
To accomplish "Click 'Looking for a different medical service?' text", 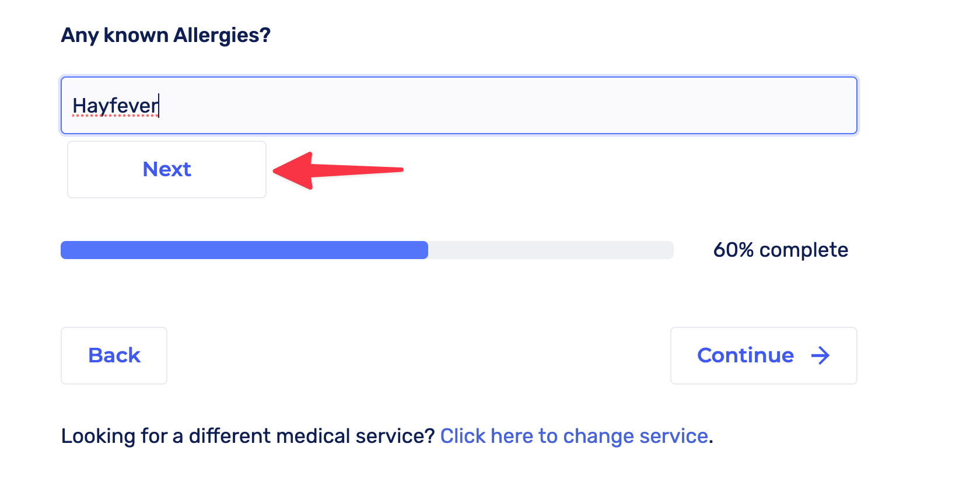I will (x=248, y=436).
